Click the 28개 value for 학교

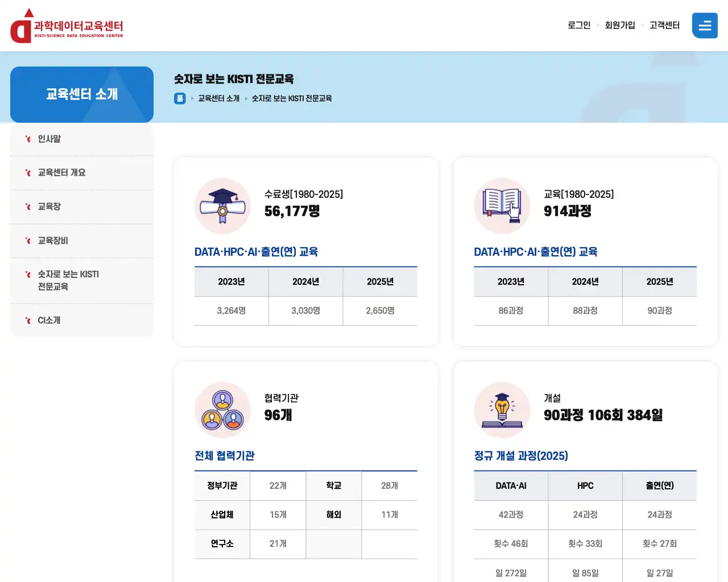(390, 486)
